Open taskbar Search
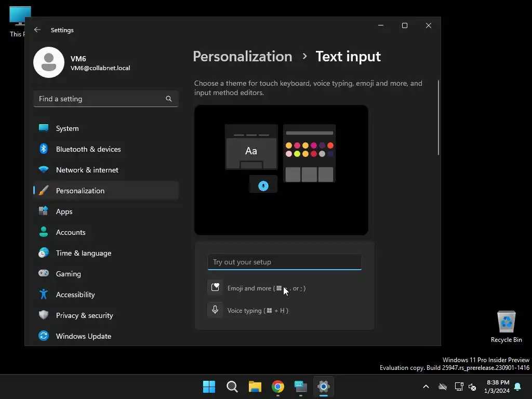The height and width of the screenshot is (399, 532). pyautogui.click(x=232, y=387)
